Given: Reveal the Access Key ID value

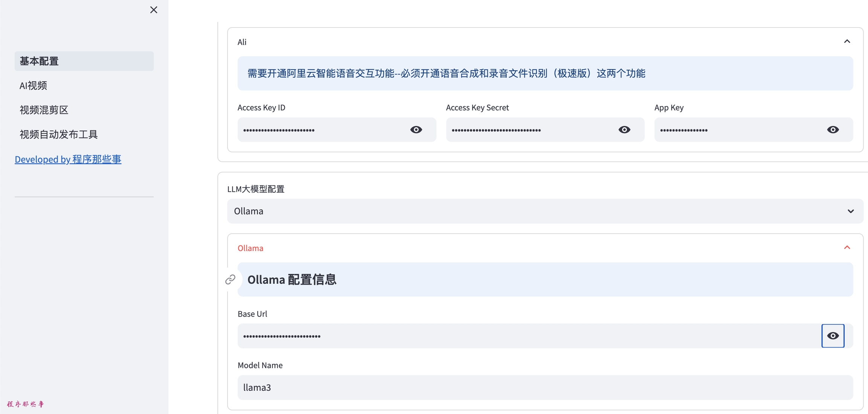Looking at the screenshot, I should 416,130.
